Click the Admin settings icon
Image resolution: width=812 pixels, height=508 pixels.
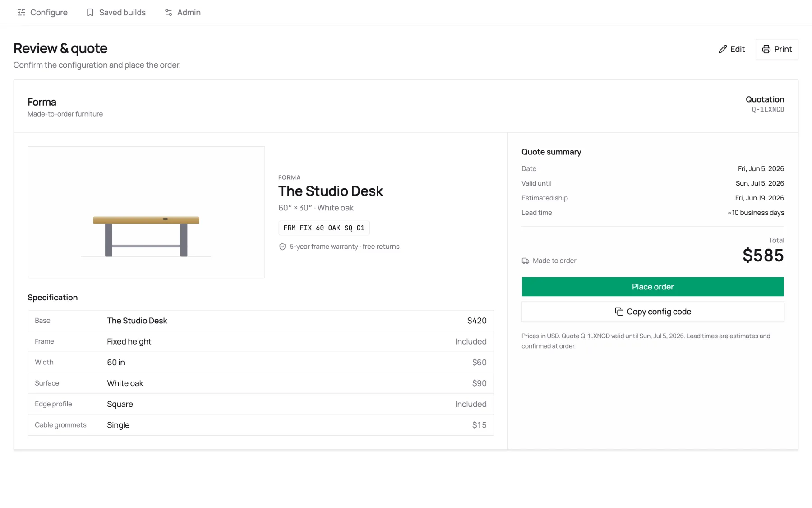[168, 13]
